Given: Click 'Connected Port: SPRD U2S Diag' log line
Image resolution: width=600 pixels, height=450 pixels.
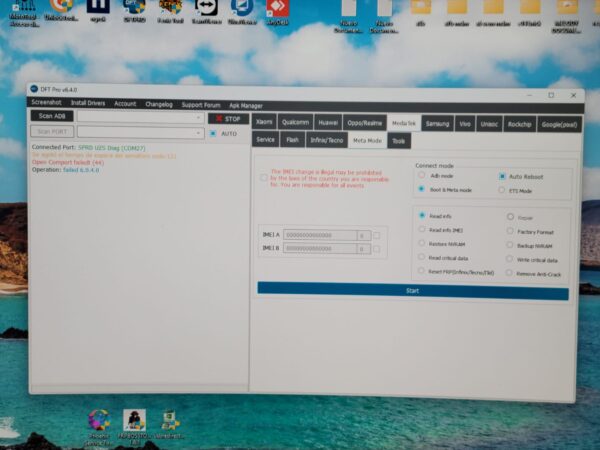Looking at the screenshot, I should coord(89,147).
